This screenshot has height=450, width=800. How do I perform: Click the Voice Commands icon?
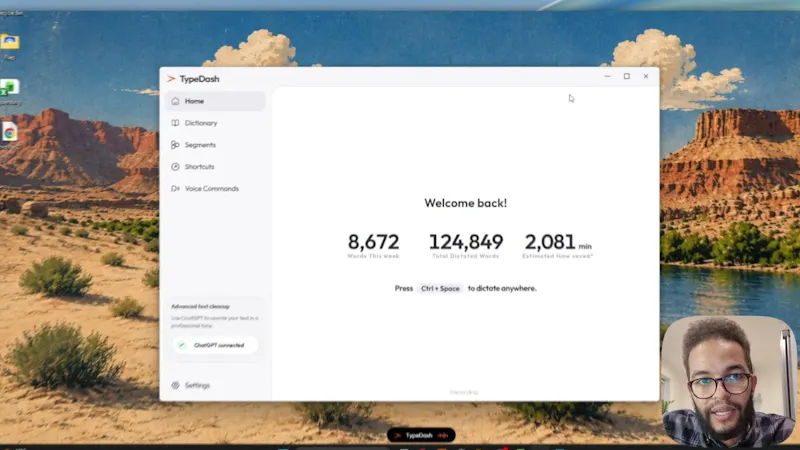[175, 189]
